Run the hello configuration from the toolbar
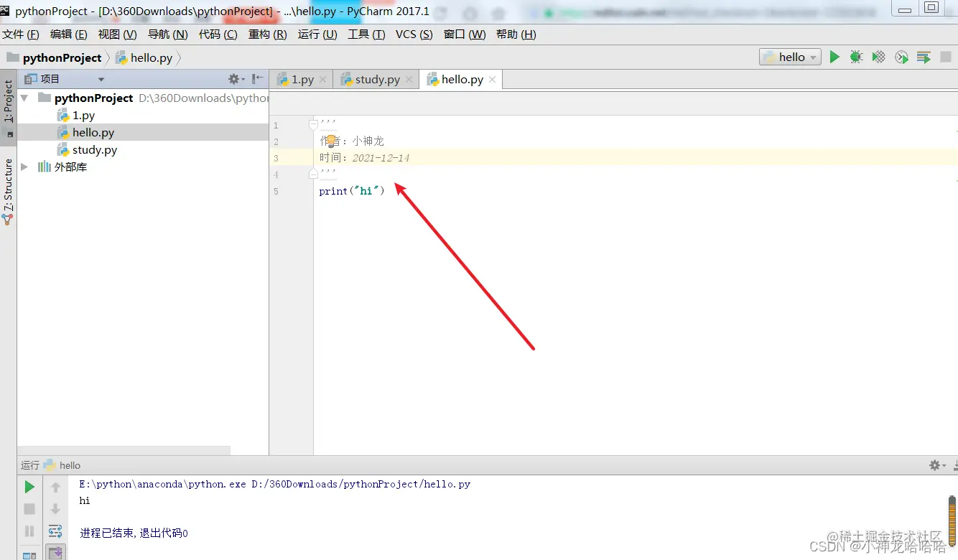The image size is (958, 560). pos(834,57)
